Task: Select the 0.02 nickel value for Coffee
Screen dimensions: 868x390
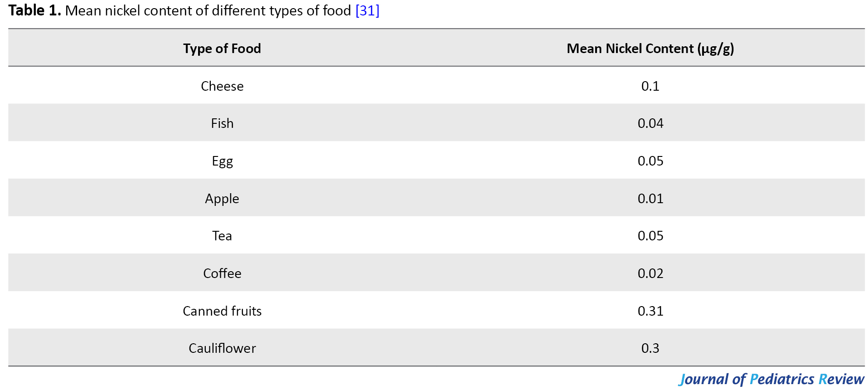Action: (x=650, y=273)
